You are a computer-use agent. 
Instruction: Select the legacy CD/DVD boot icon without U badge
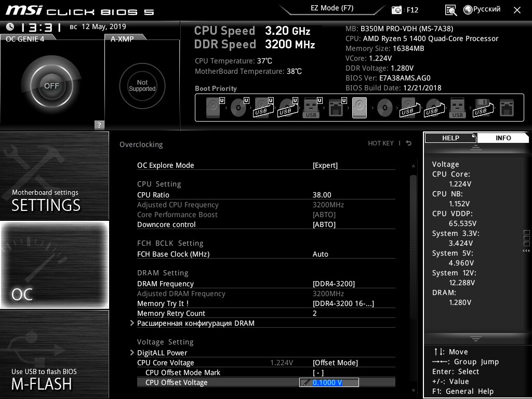pyautogui.click(x=385, y=108)
